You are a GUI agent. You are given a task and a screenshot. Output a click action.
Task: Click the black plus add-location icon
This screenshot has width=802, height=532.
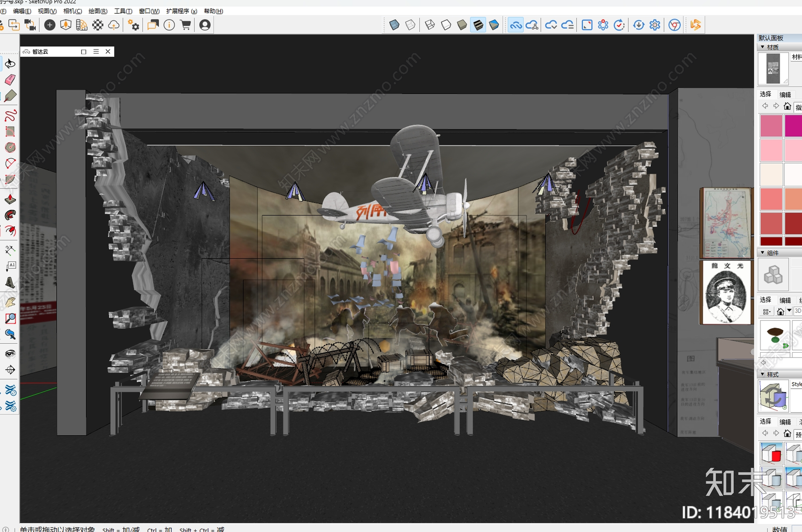point(50,25)
